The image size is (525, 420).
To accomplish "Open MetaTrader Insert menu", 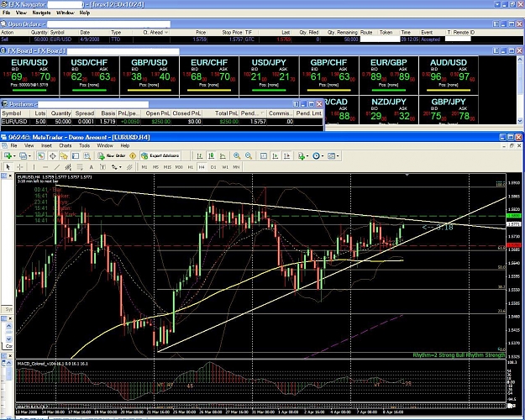I will tap(46, 145).
